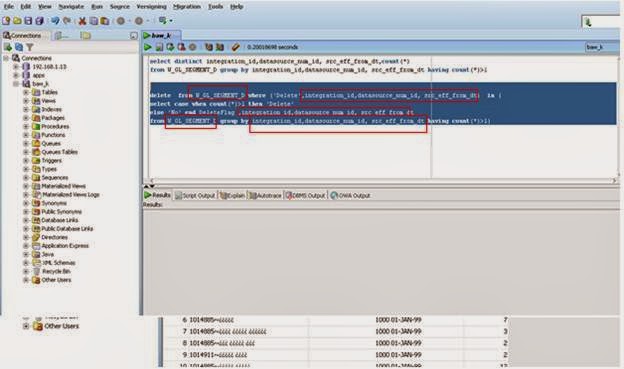624x369 pixels.
Task: Select the Triggers tree item
Action: tap(52, 160)
